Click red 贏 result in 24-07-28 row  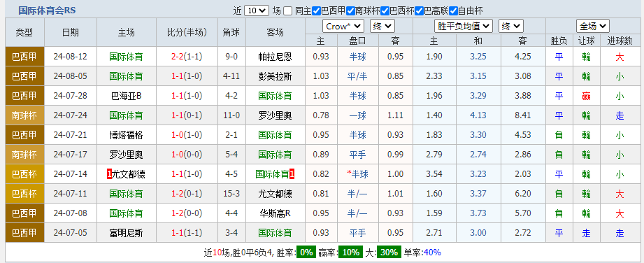[586, 96]
